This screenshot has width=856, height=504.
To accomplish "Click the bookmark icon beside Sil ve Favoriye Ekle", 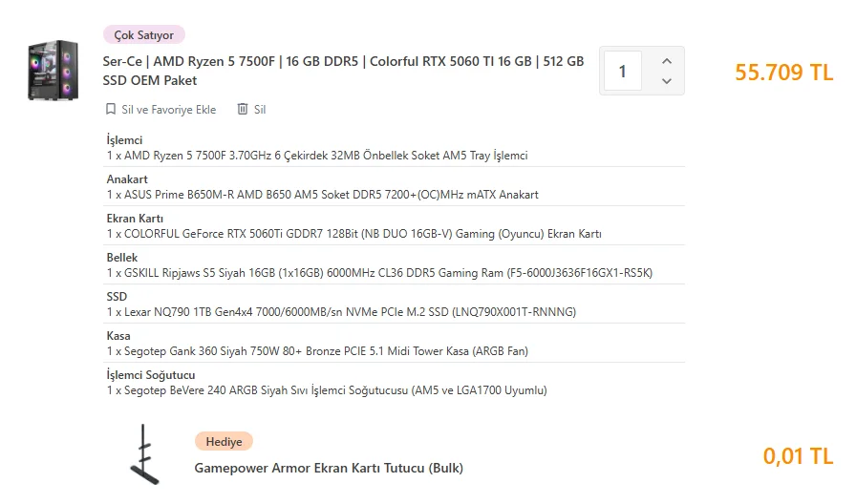I will [x=111, y=109].
